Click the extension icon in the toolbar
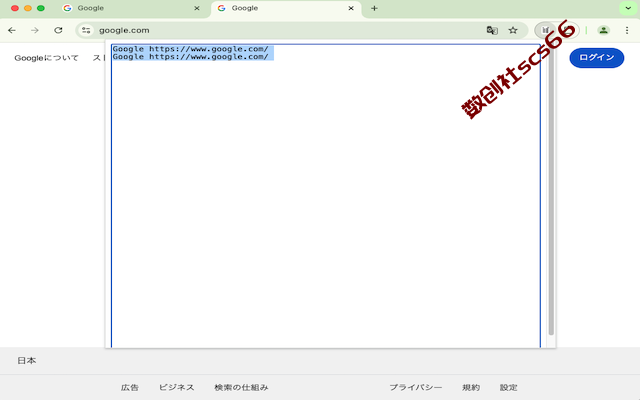 [545, 30]
